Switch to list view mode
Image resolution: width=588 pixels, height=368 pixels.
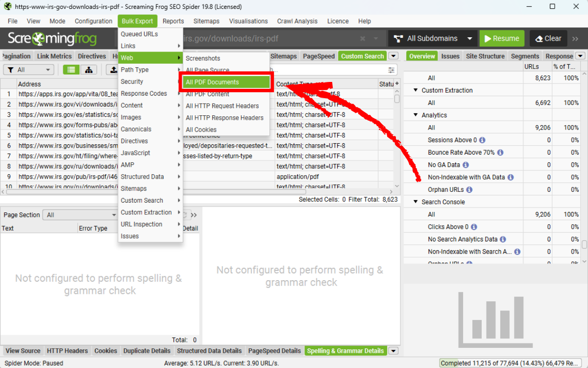tap(72, 70)
